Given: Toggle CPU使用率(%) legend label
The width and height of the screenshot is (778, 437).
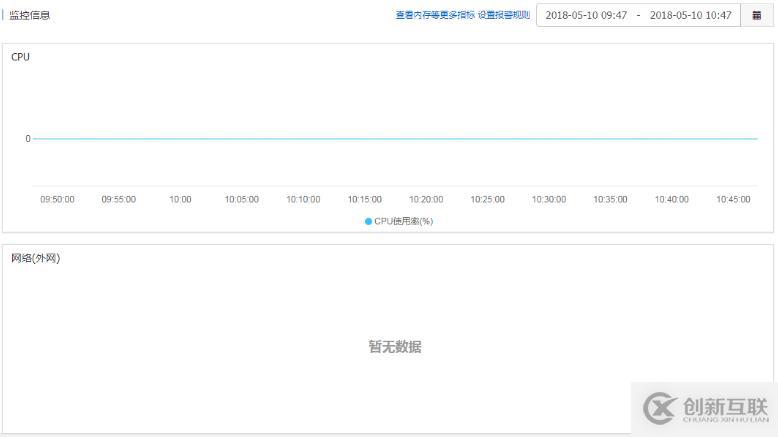Looking at the screenshot, I should point(404,221).
